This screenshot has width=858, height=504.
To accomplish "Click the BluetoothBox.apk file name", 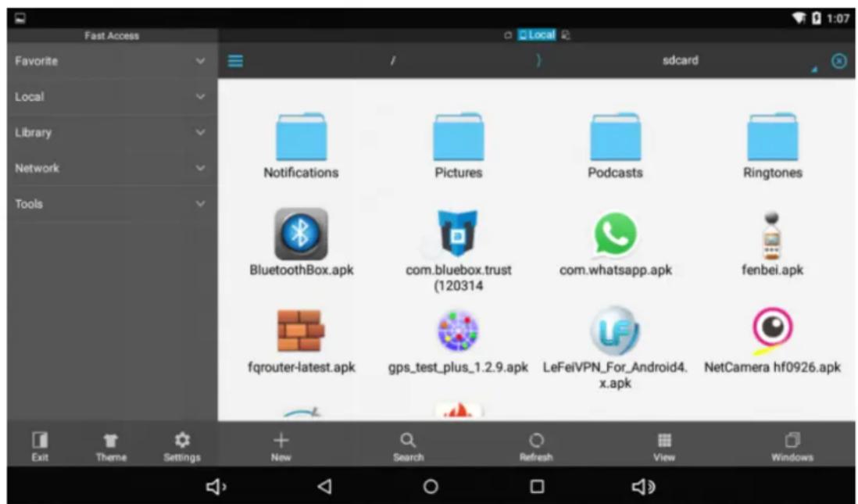I will (302, 270).
